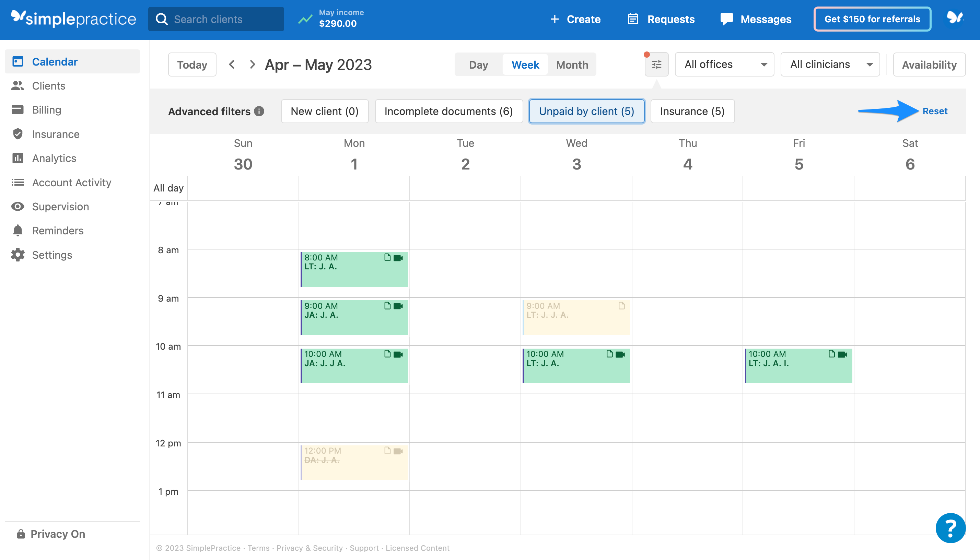Image resolution: width=980 pixels, height=560 pixels.
Task: Click video icon on Monday 8:00 AM appointment
Action: [x=398, y=258]
